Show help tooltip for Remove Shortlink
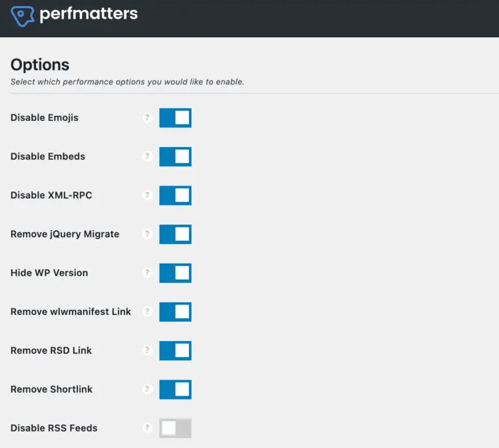Image resolution: width=499 pixels, height=448 pixels. (x=148, y=389)
